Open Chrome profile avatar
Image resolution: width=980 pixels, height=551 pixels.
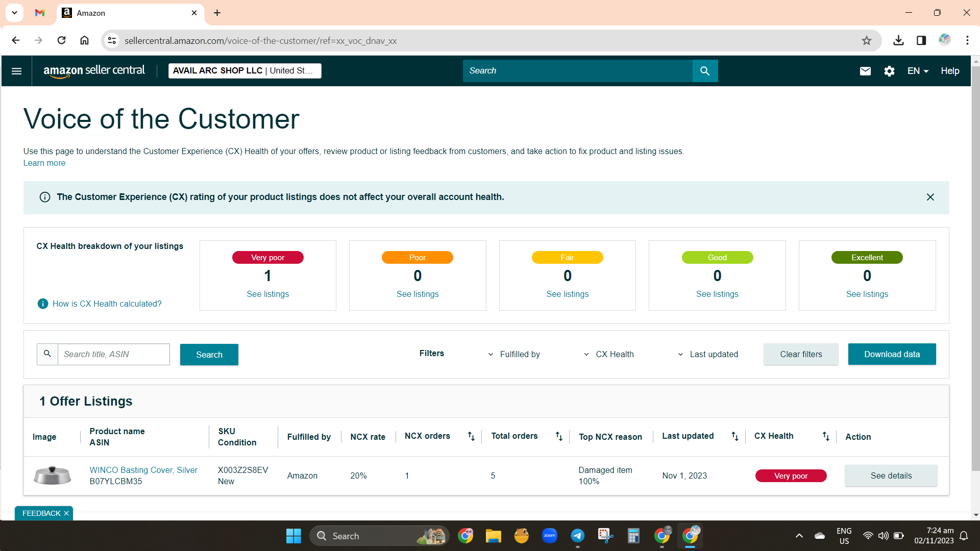[x=944, y=40]
